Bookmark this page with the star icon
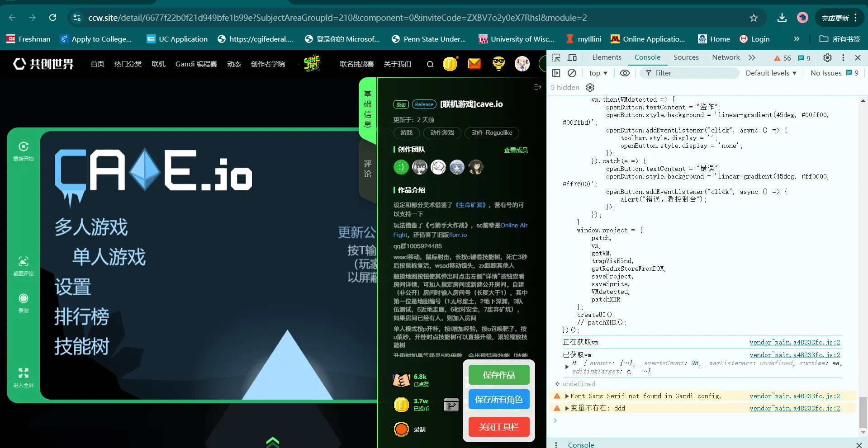This screenshot has height=448, width=868. tap(754, 18)
